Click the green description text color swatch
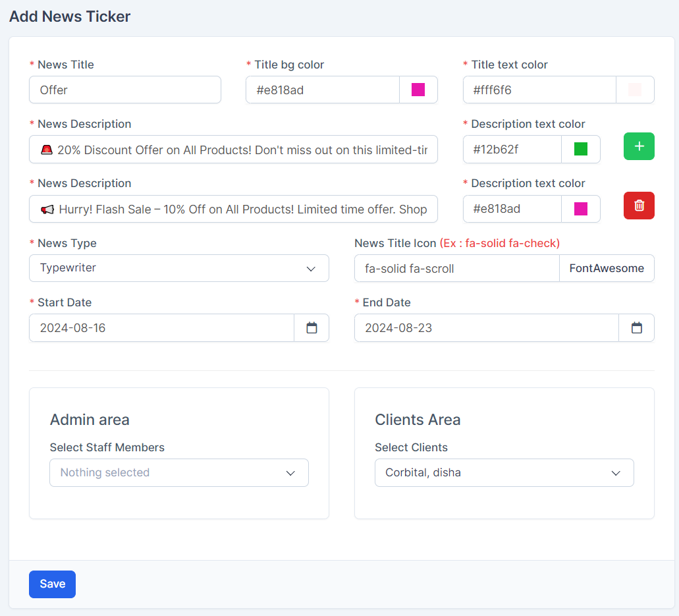The height and width of the screenshot is (616, 679). tap(580, 150)
